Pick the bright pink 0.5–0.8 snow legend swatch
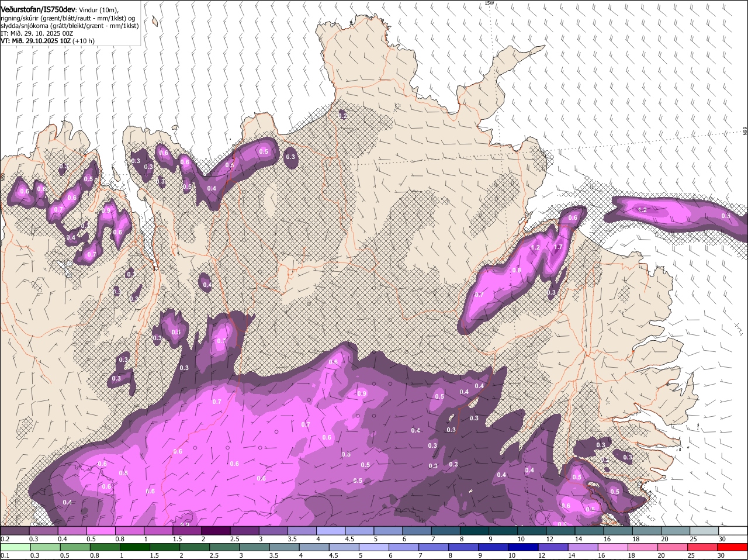Image resolution: width=748 pixels, height=560 pixels. click(101, 531)
